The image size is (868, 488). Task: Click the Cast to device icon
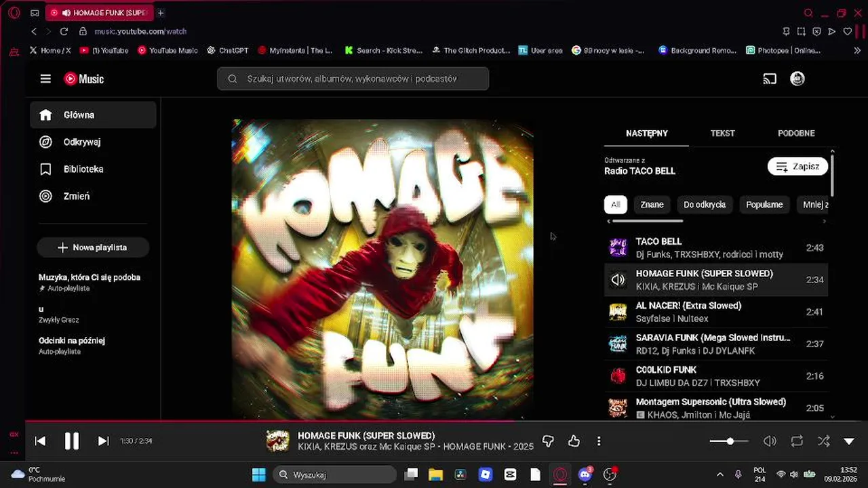(770, 79)
